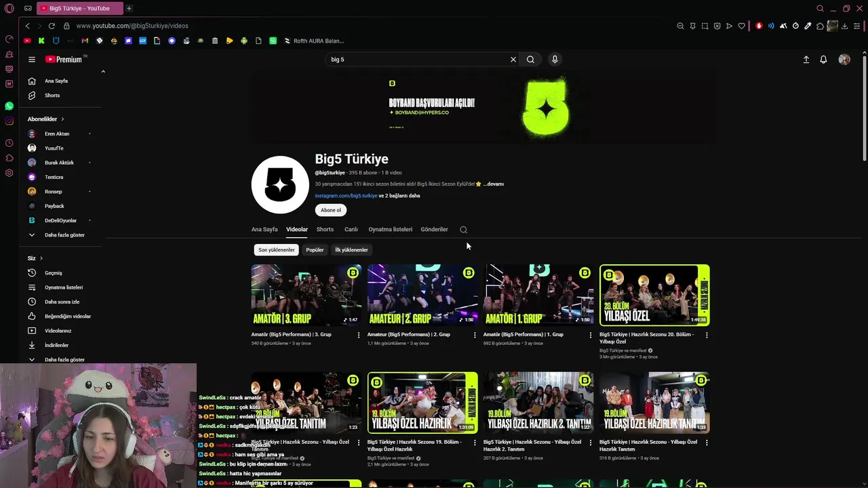Image resolution: width=868 pixels, height=488 pixels.
Task: Open Eren Aktan subscription channel
Action: (61, 134)
